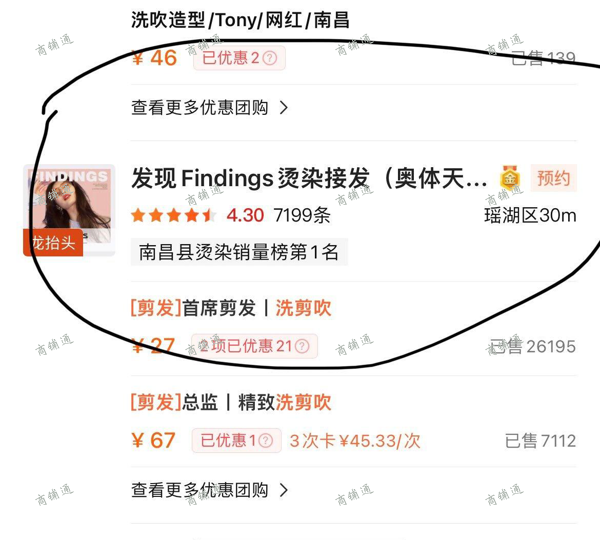Tap the gold medal badge icon

510,178
